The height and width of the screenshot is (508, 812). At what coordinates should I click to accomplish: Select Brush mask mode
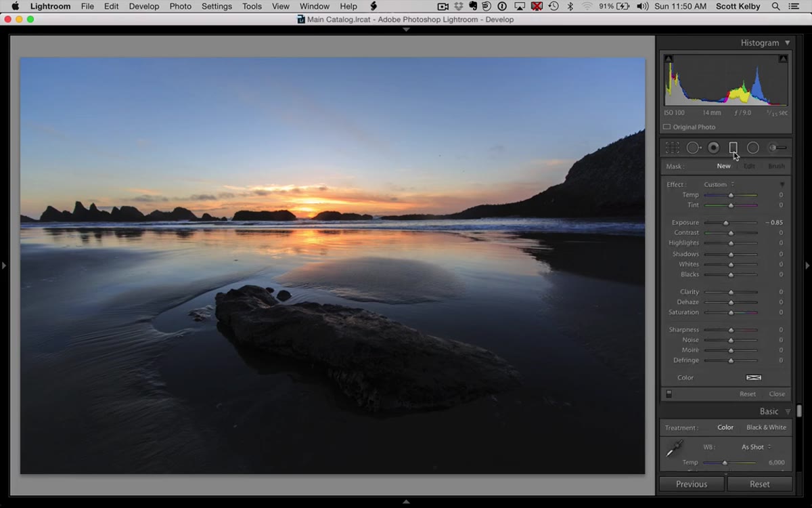click(776, 166)
